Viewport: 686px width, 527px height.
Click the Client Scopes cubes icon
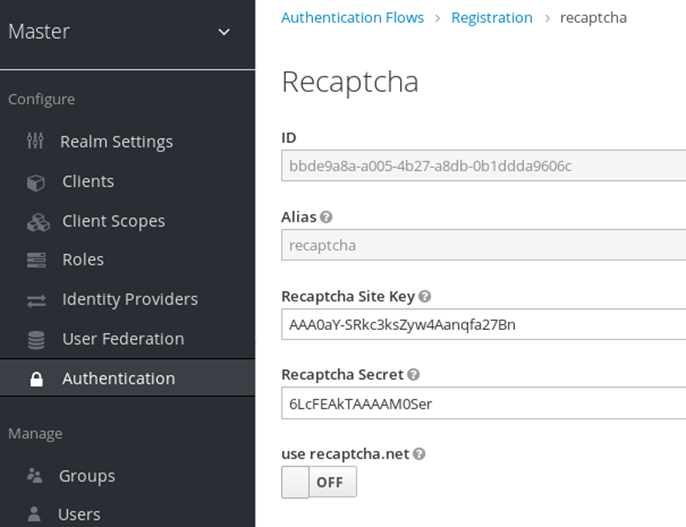[38, 222]
